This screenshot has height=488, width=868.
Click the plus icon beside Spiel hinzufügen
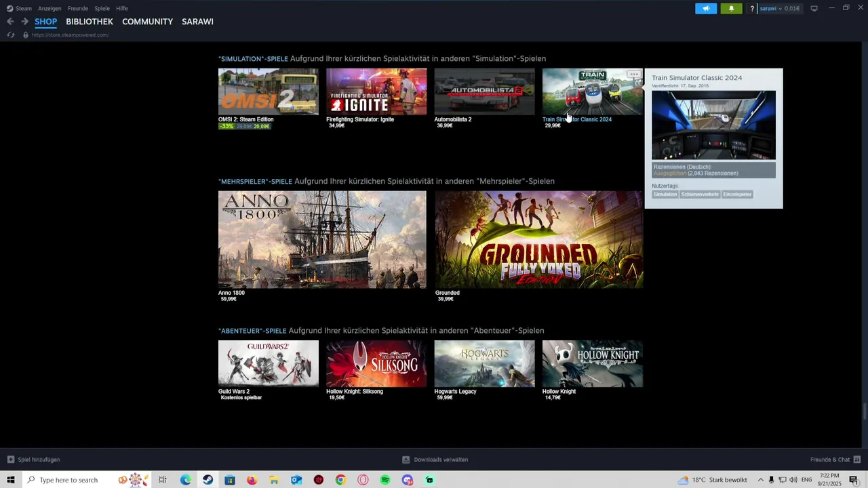click(x=11, y=460)
